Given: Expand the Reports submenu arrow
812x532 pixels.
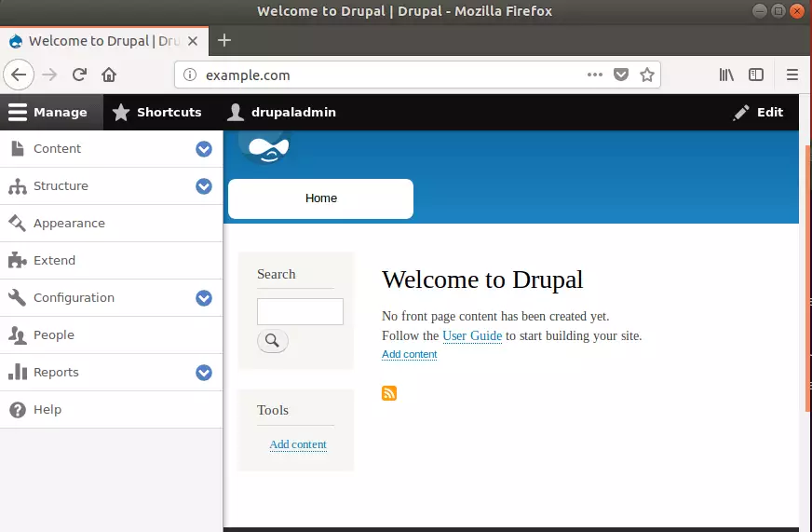Looking at the screenshot, I should (204, 373).
